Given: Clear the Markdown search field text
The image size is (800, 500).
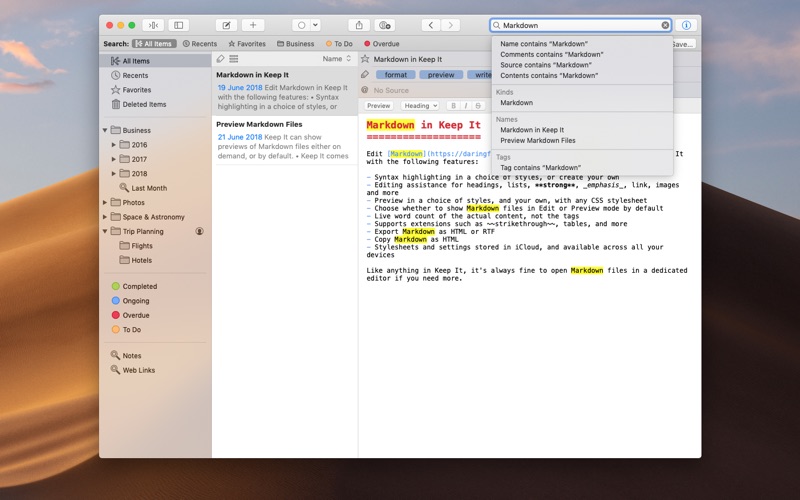Looking at the screenshot, I should 665,25.
